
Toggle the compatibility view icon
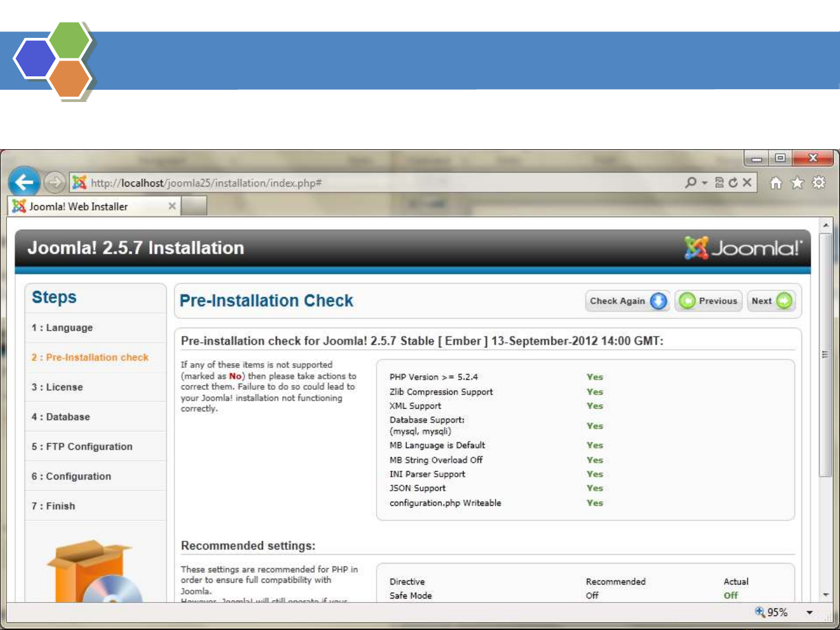pyautogui.click(x=719, y=182)
